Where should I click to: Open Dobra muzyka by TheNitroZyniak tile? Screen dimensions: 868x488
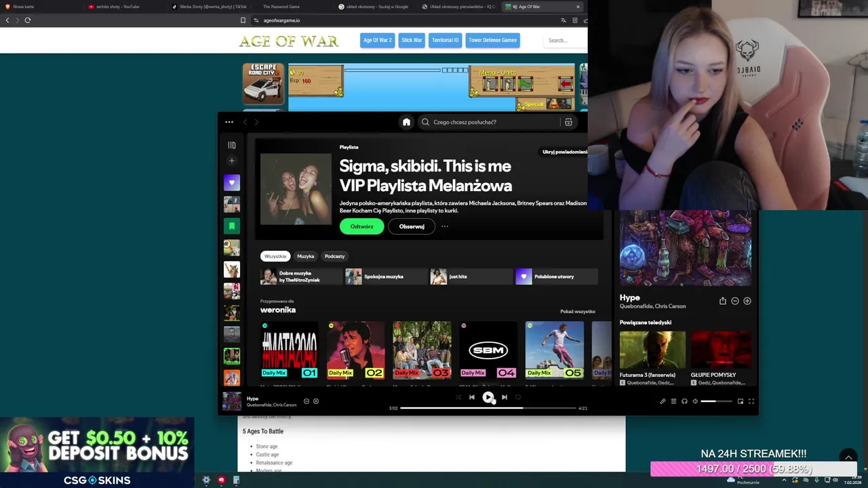(302, 277)
